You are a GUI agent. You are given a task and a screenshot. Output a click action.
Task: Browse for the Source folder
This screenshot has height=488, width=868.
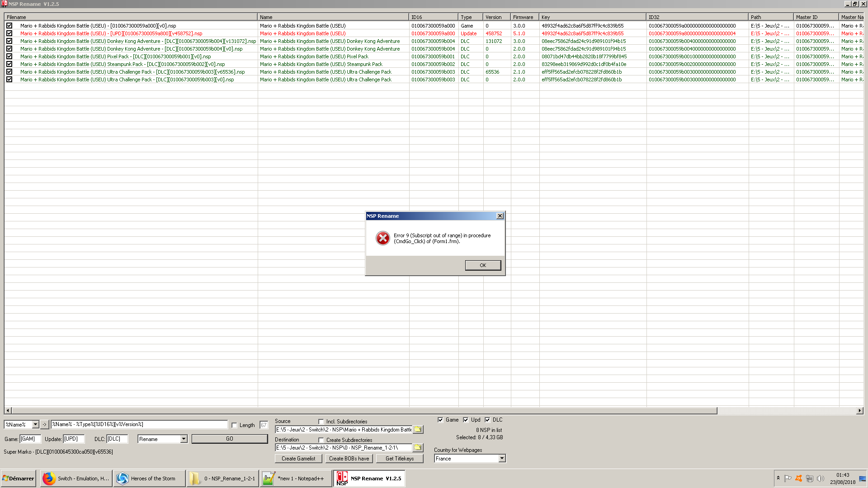pyautogui.click(x=418, y=429)
